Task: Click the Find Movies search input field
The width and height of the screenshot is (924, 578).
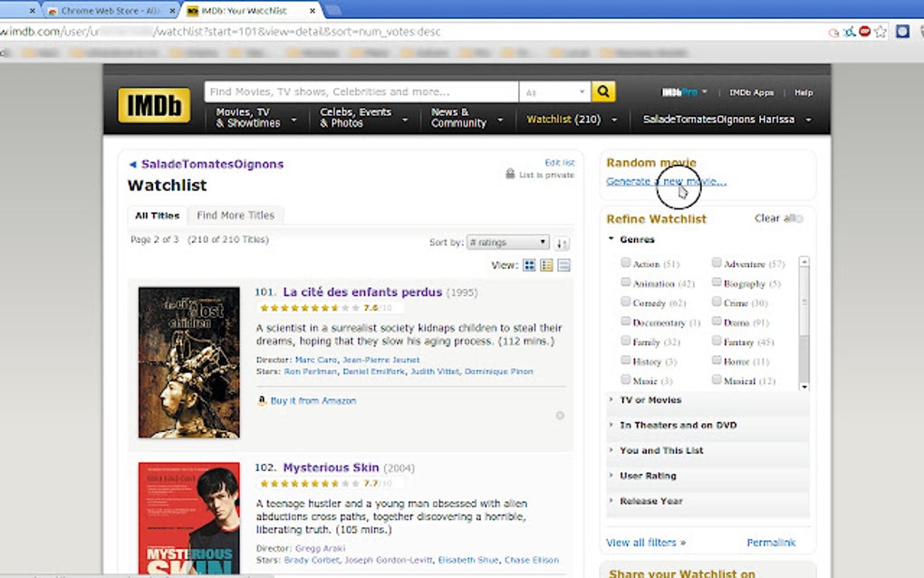Action: 361,92
